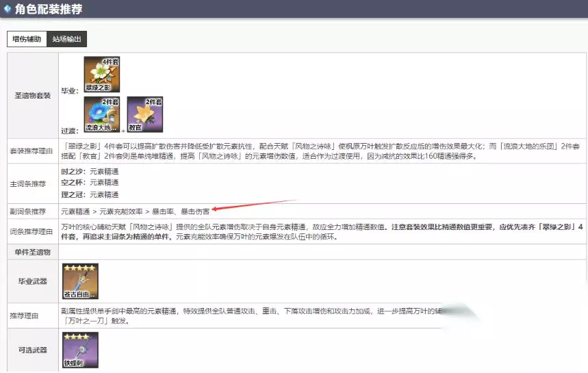Click the 空之杯：元素精通 line
This screenshot has height=373, width=588.
(90, 183)
